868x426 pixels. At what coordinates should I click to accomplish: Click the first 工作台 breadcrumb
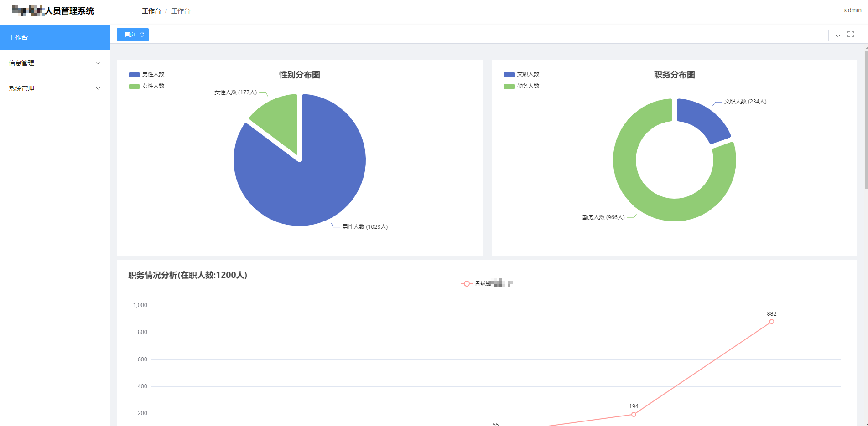point(151,11)
